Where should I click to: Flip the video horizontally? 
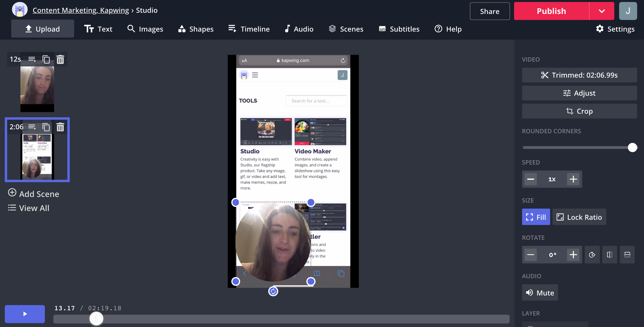tap(610, 255)
